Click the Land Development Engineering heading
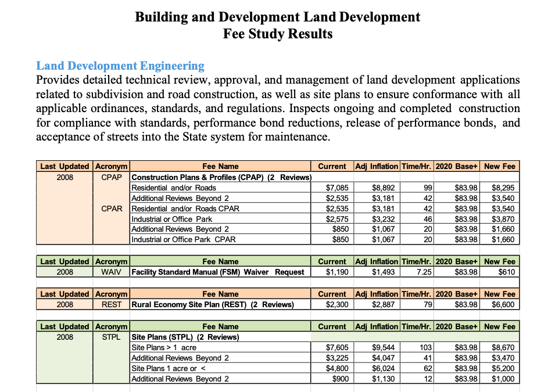The width and height of the screenshot is (555, 392). click(x=120, y=66)
